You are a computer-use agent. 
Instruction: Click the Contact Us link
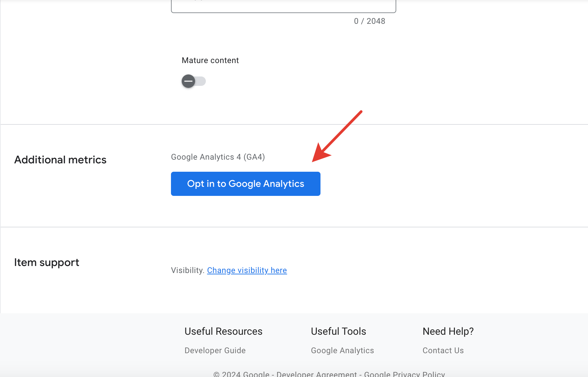(x=443, y=351)
